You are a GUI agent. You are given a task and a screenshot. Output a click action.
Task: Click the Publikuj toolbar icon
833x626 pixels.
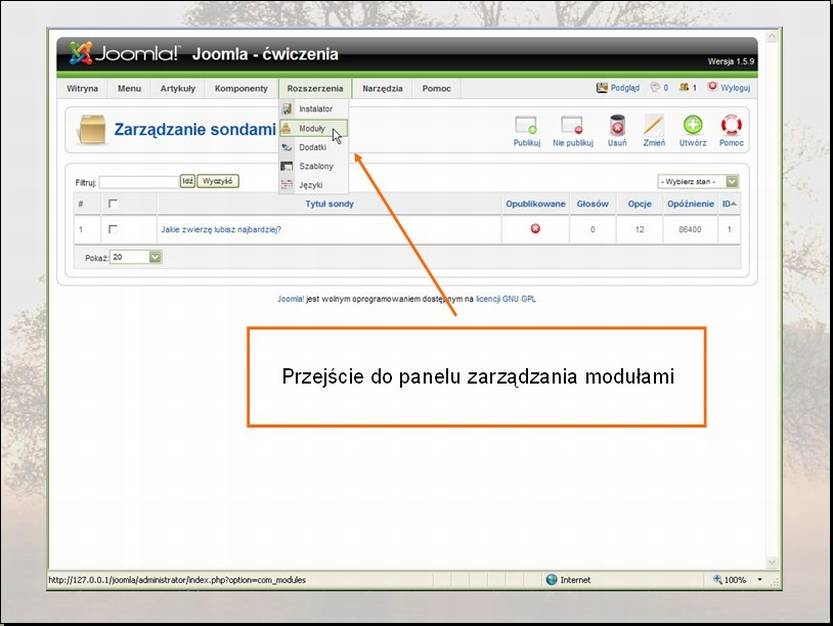tap(526, 125)
